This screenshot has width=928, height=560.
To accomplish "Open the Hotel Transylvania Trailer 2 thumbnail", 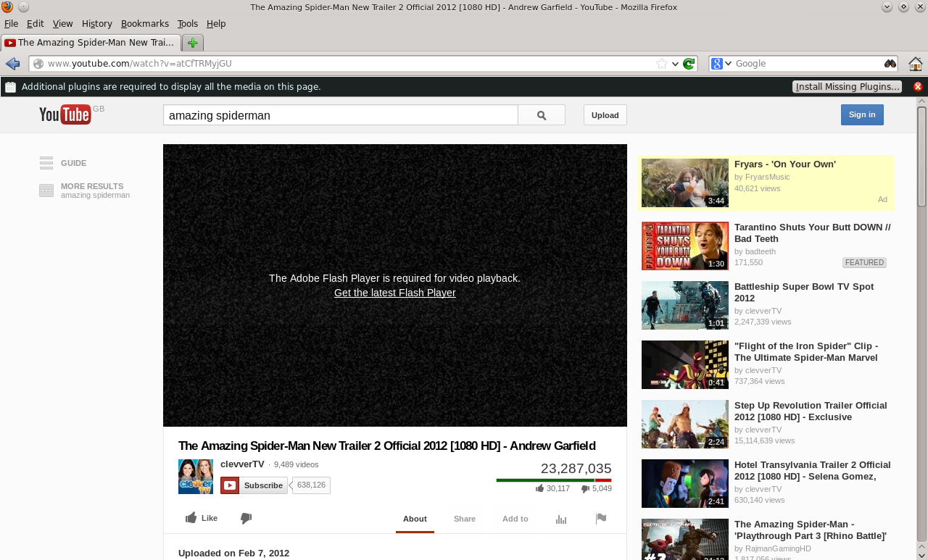I will (685, 483).
